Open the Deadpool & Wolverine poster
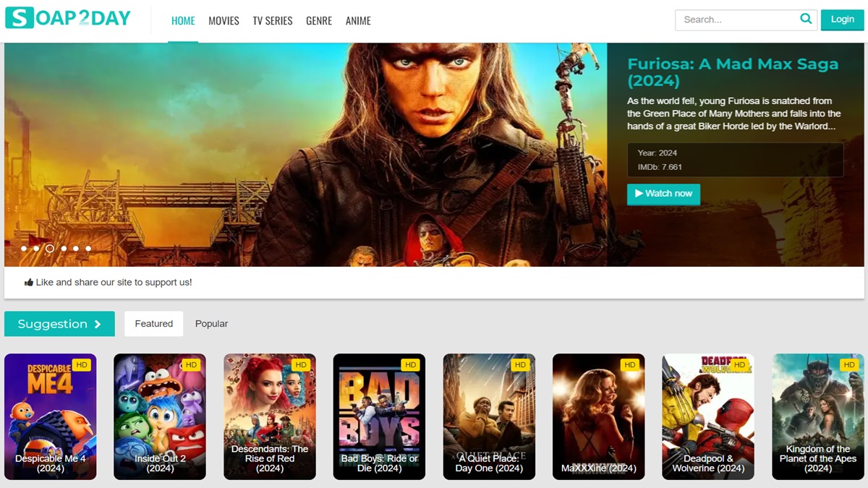 pyautogui.click(x=708, y=416)
